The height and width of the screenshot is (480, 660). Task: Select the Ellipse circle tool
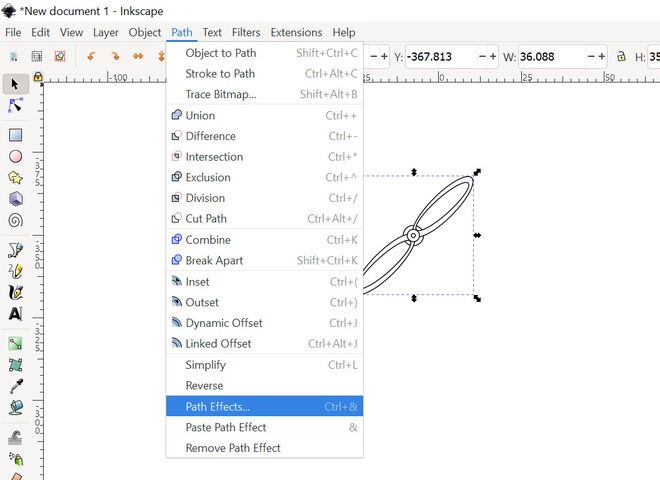[x=16, y=157]
